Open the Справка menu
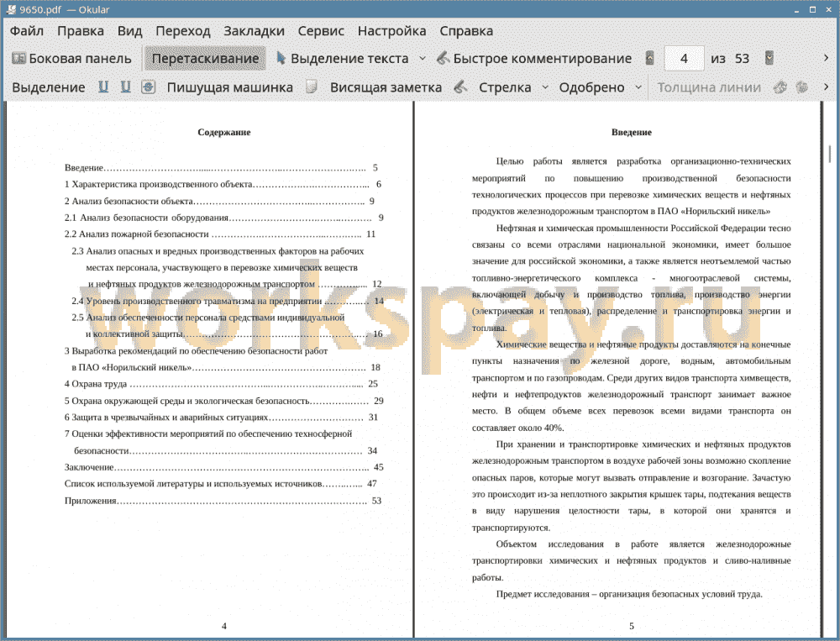 pyautogui.click(x=466, y=31)
